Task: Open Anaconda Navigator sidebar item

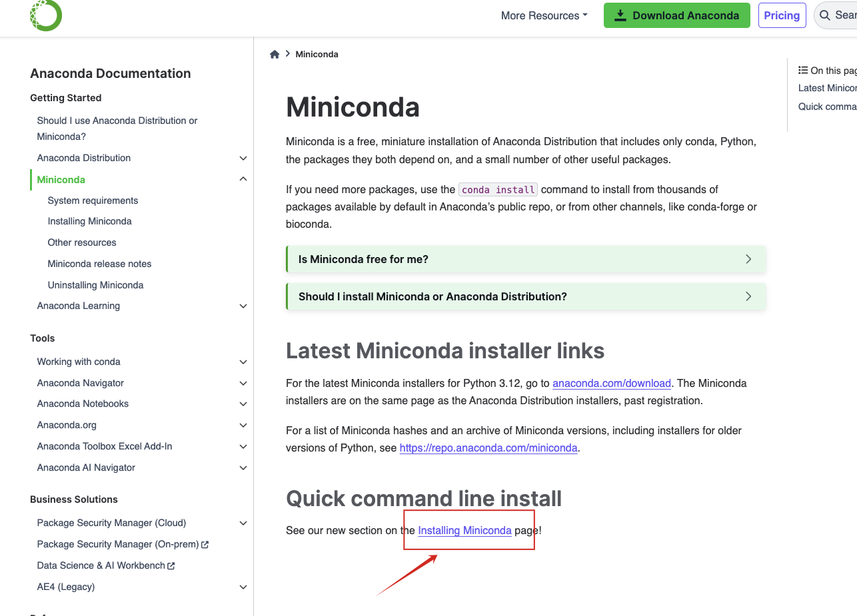Action: coord(81,383)
